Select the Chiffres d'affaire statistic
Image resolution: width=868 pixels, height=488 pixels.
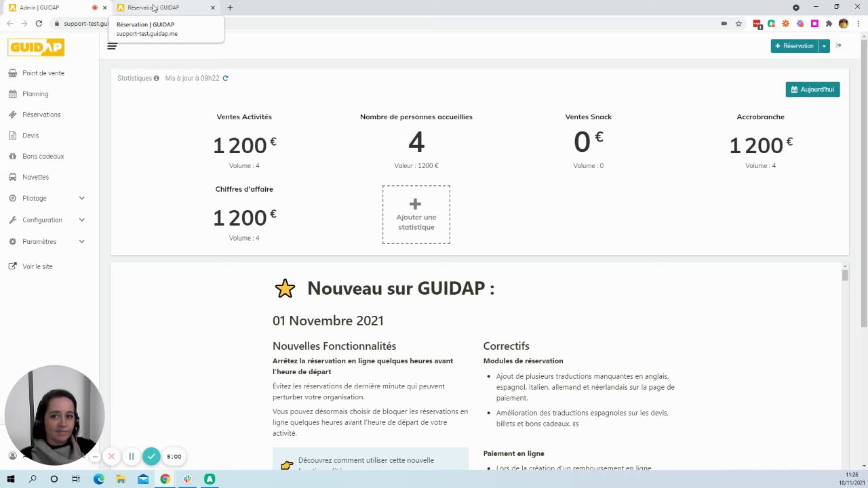244,214
